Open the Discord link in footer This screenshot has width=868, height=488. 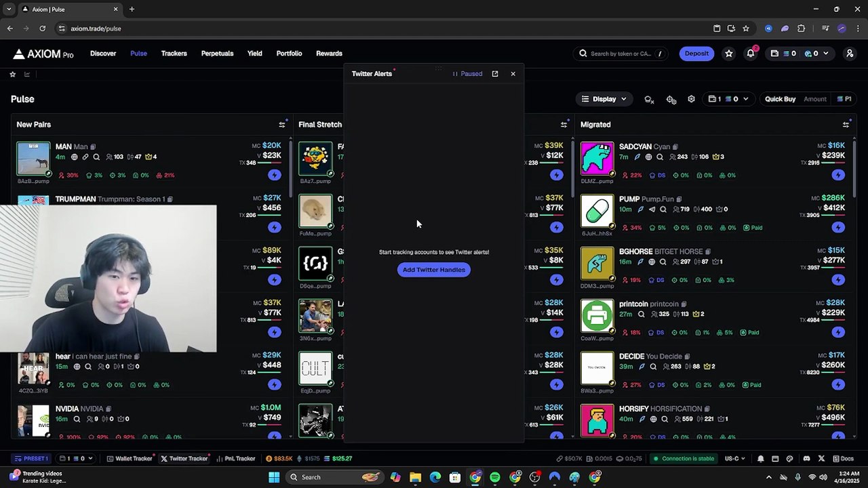(806, 459)
